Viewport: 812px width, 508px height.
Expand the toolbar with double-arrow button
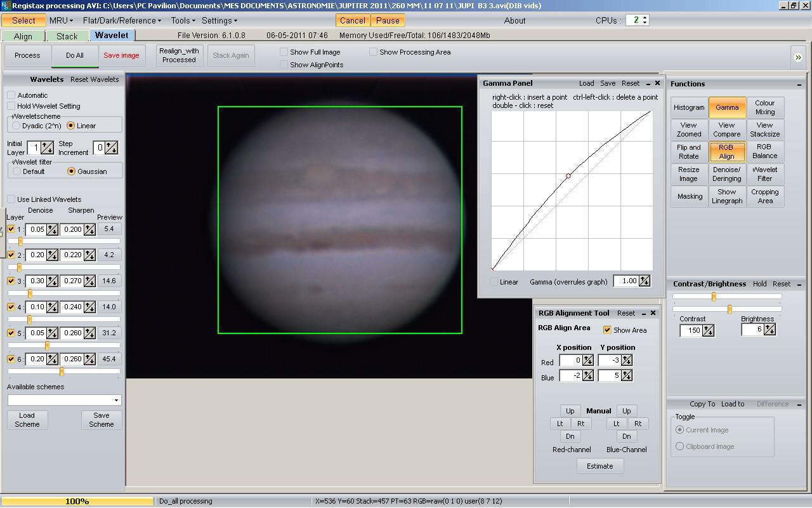click(x=797, y=57)
